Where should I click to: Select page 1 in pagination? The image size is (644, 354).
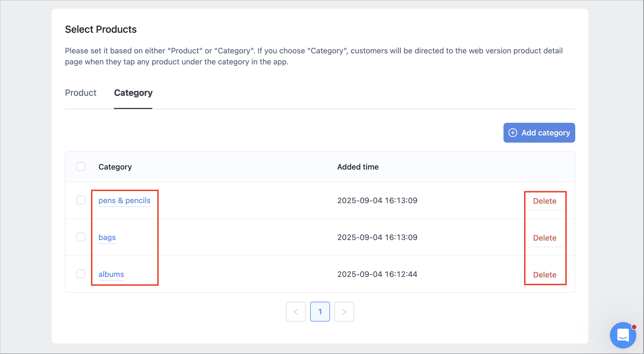click(x=320, y=312)
